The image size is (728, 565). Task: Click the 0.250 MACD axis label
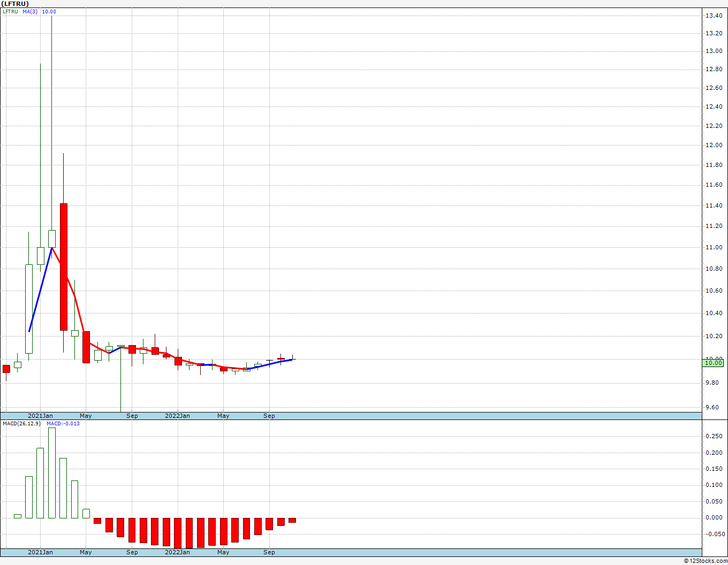click(x=713, y=437)
